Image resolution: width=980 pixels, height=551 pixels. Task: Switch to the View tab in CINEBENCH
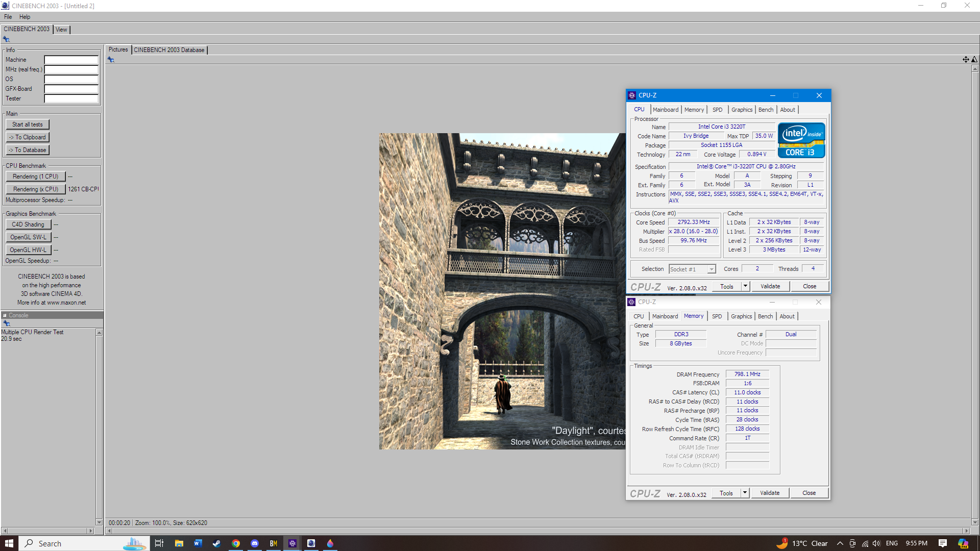tap(61, 30)
